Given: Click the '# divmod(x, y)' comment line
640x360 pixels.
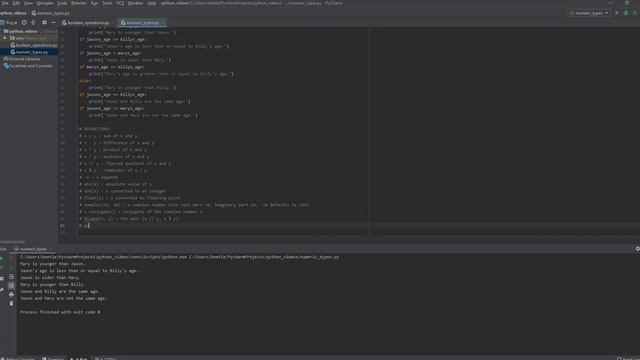Looking at the screenshot, I should 129,219.
